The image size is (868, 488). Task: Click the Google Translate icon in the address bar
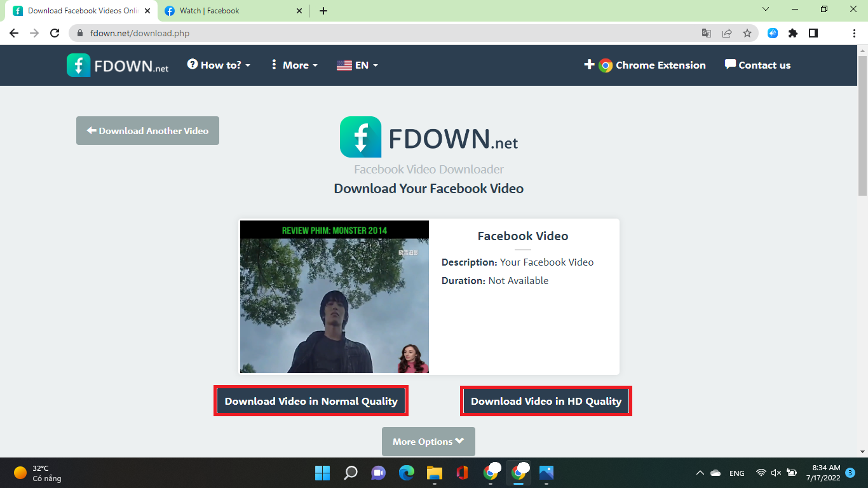point(706,33)
